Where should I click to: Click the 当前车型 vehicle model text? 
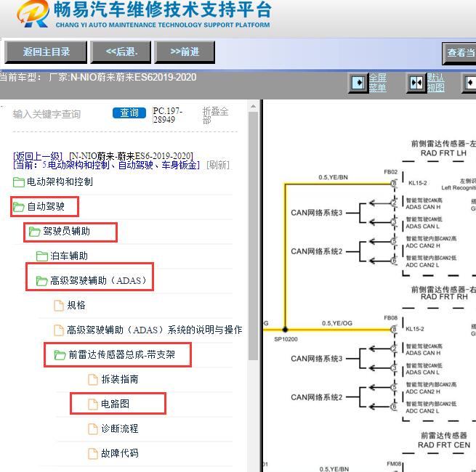pyautogui.click(x=98, y=78)
